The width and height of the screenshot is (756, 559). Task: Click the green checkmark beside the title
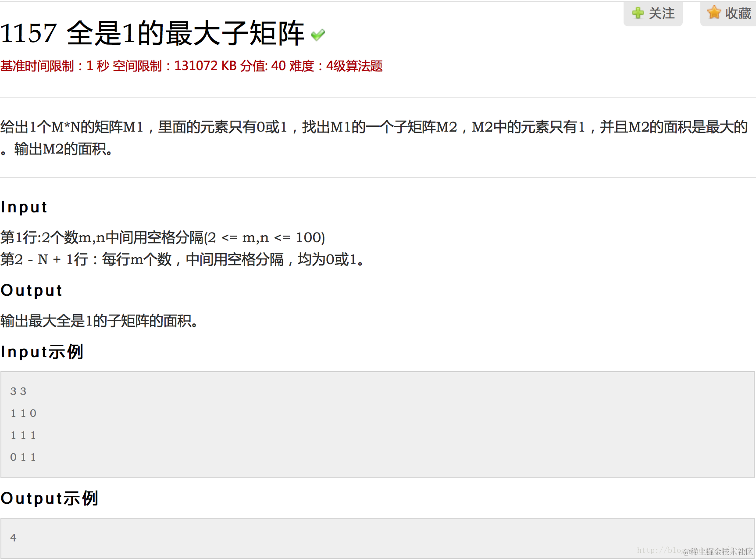[318, 34]
